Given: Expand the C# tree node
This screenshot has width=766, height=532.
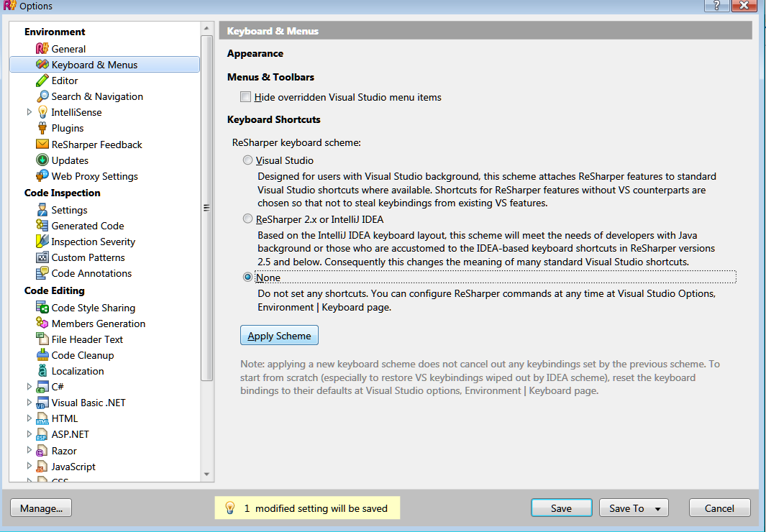Looking at the screenshot, I should (x=29, y=387).
